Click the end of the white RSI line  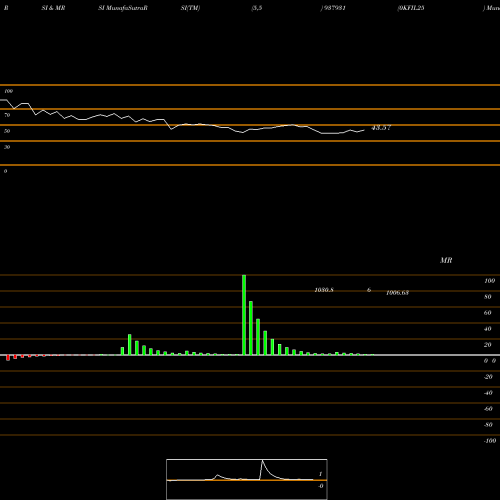[364, 130]
